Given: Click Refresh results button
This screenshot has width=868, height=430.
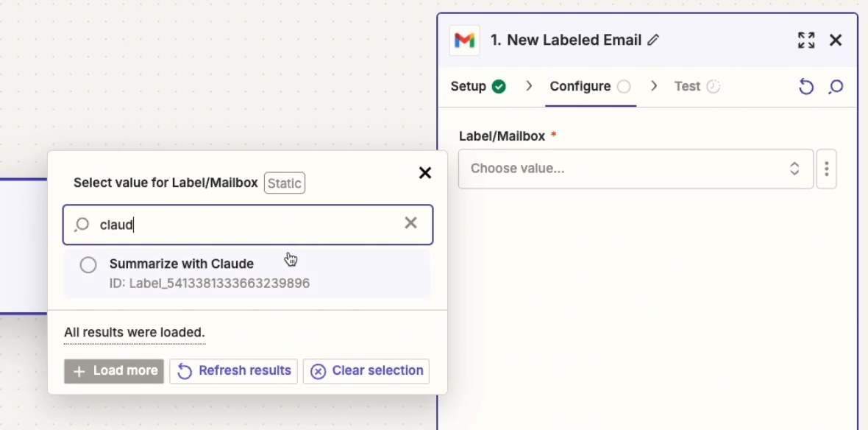Looking at the screenshot, I should [x=234, y=370].
